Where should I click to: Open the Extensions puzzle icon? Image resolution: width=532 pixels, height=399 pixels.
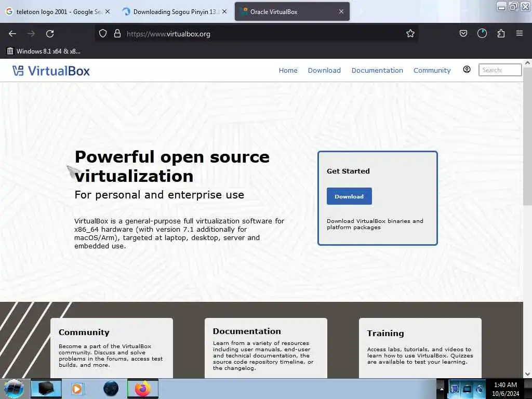coord(501,33)
